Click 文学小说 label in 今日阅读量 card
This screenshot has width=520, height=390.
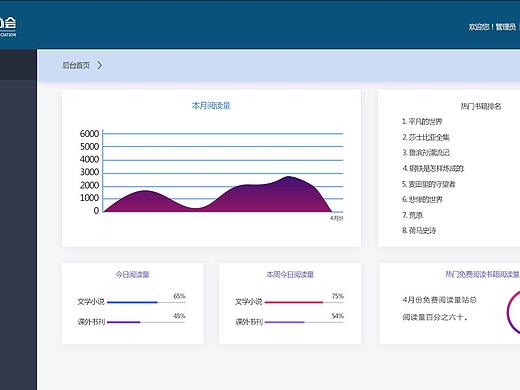[91, 302]
